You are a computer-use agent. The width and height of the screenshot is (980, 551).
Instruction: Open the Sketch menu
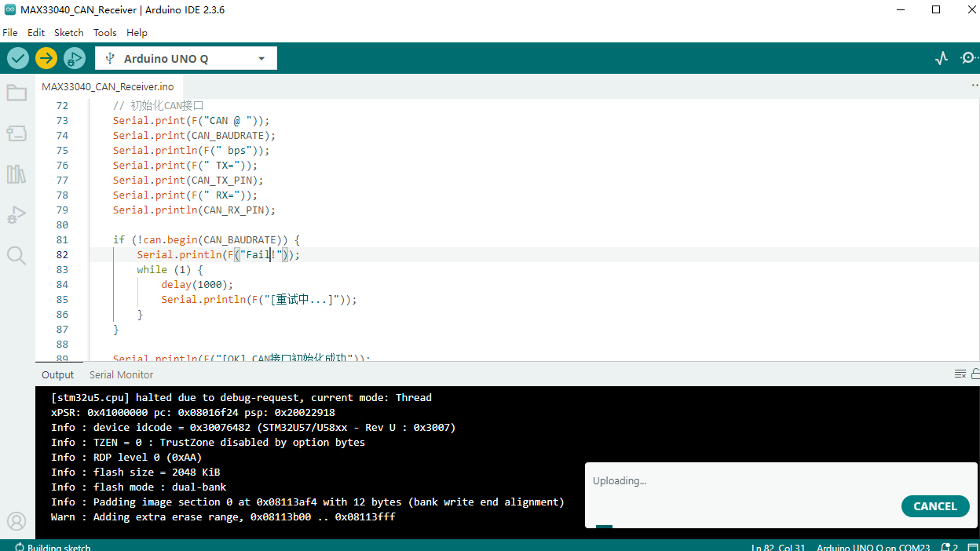(x=69, y=33)
